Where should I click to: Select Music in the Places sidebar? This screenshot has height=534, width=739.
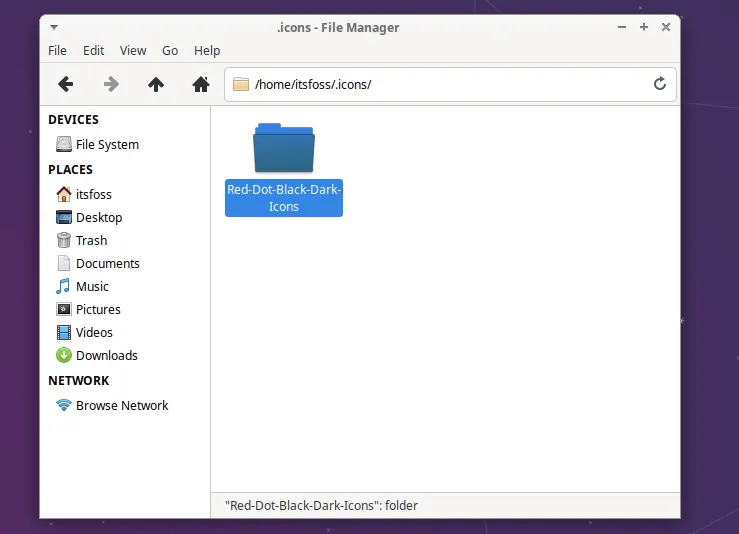[92, 286]
